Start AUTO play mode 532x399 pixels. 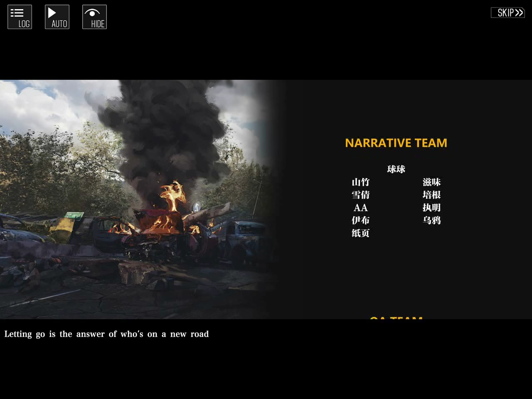point(57,17)
